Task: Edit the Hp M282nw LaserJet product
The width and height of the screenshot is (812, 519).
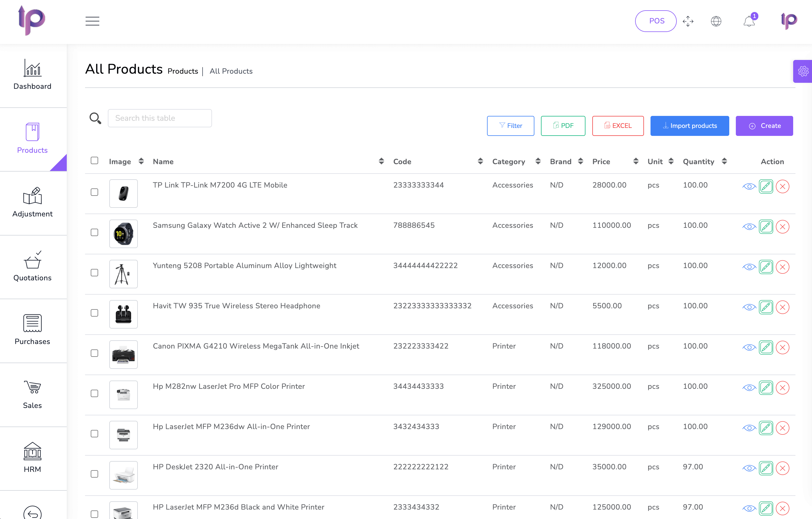Action: click(766, 387)
